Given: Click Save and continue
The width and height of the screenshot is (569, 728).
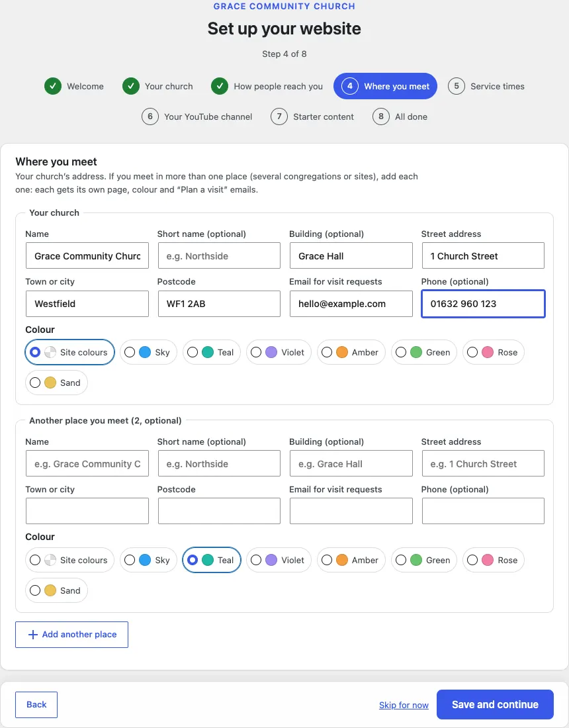Looking at the screenshot, I should pyautogui.click(x=495, y=704).
